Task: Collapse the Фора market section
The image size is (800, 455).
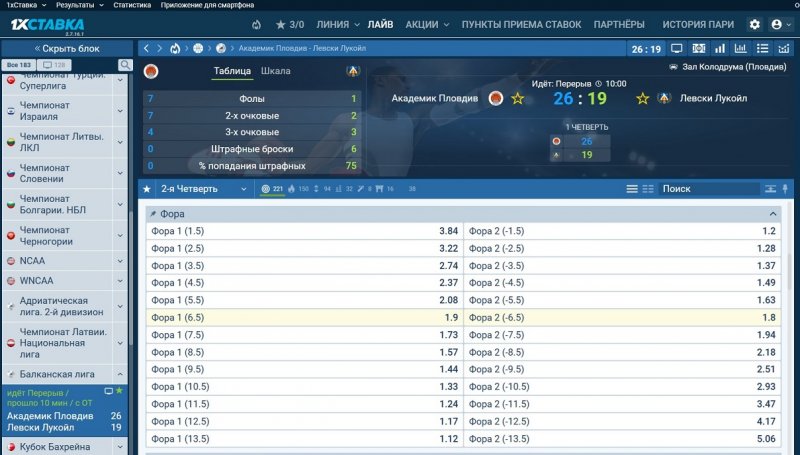Action: pyautogui.click(x=773, y=214)
